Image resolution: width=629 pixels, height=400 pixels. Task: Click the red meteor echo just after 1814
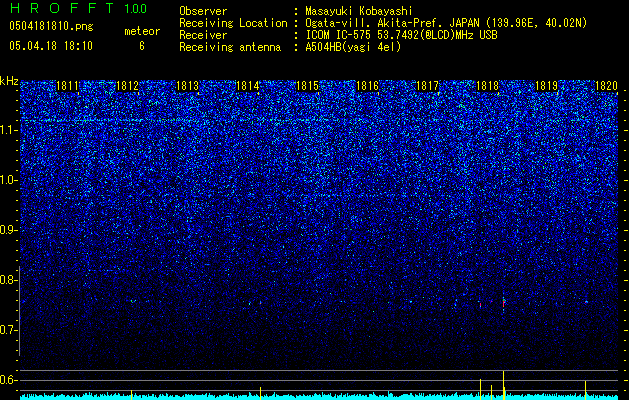coord(260,303)
